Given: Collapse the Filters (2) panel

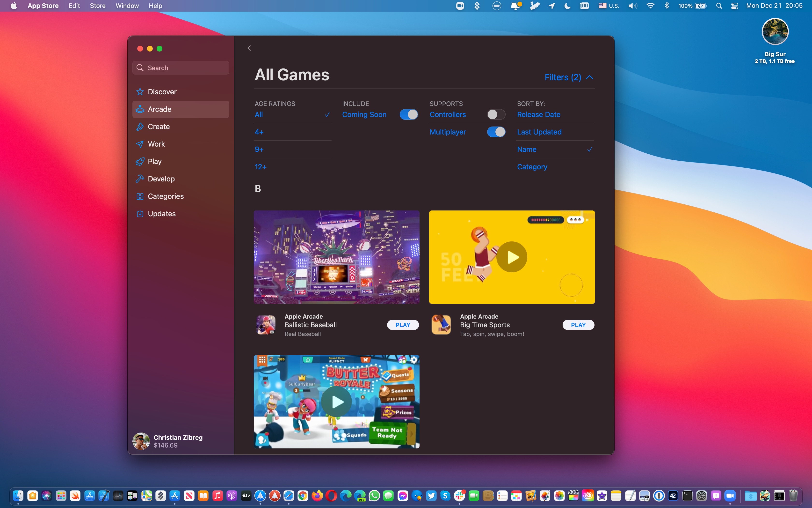Looking at the screenshot, I should (569, 78).
